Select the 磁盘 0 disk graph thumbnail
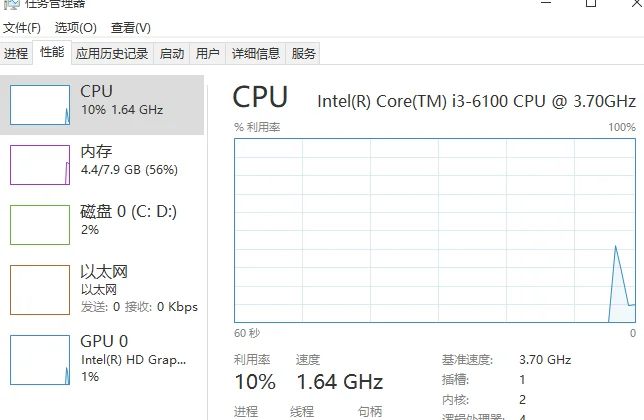644x420 pixels. click(40, 224)
